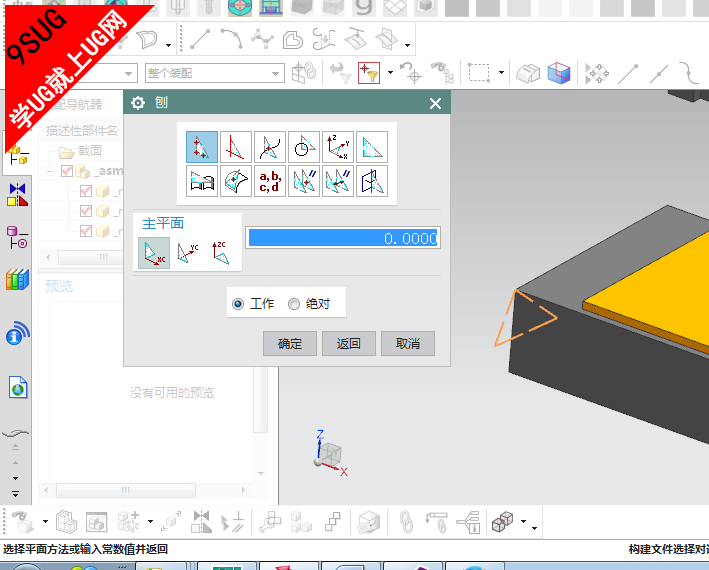Choose the a,b,c,d coefficients plane icon

point(270,181)
